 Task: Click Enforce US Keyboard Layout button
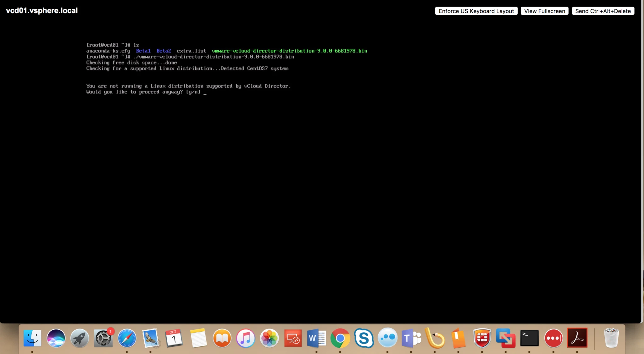coord(476,11)
